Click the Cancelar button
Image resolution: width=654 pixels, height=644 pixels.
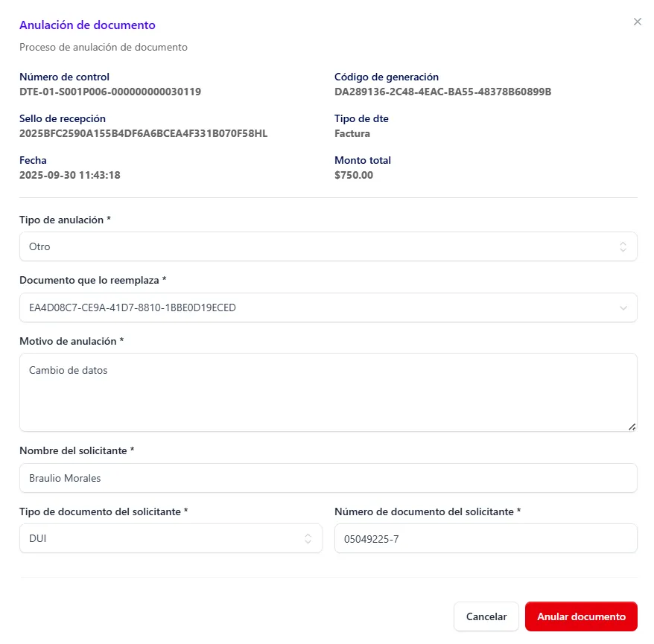click(486, 616)
